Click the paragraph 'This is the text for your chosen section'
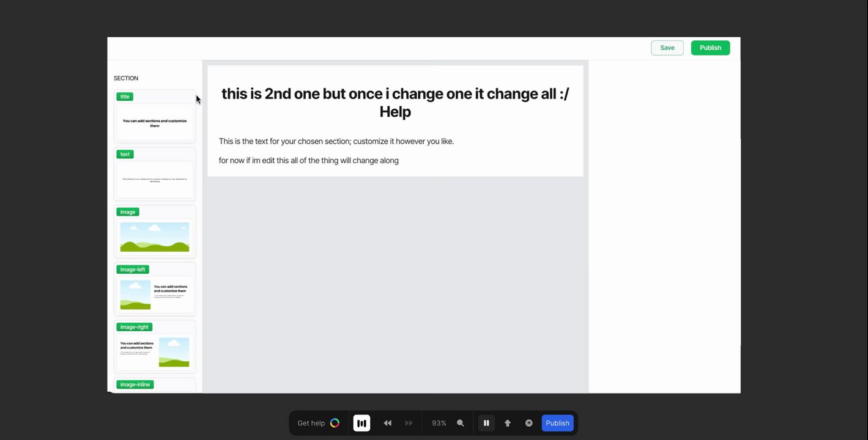 (x=336, y=141)
